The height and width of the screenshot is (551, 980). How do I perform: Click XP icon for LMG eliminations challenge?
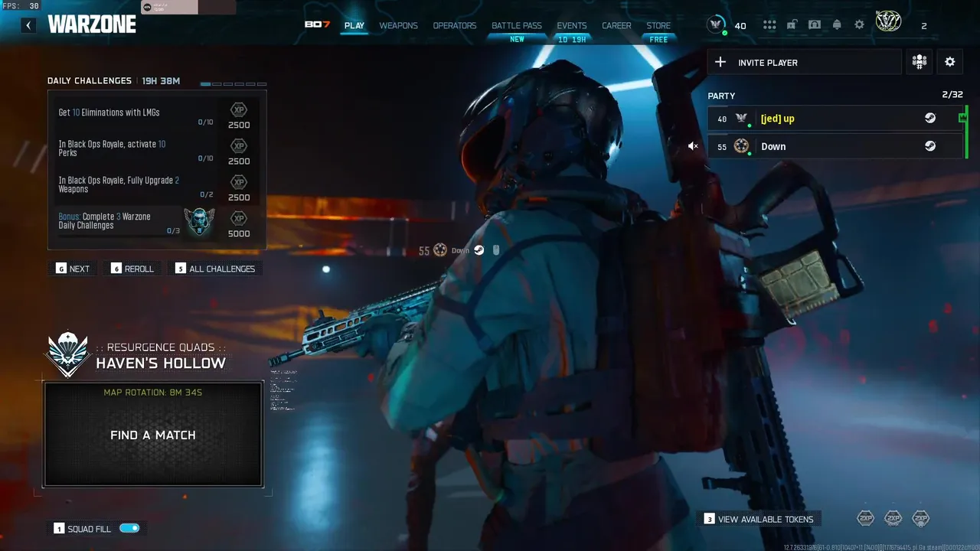239,110
